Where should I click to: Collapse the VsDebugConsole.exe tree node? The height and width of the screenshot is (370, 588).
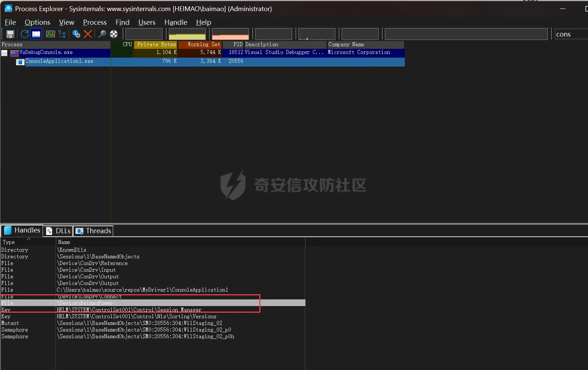[x=4, y=53]
